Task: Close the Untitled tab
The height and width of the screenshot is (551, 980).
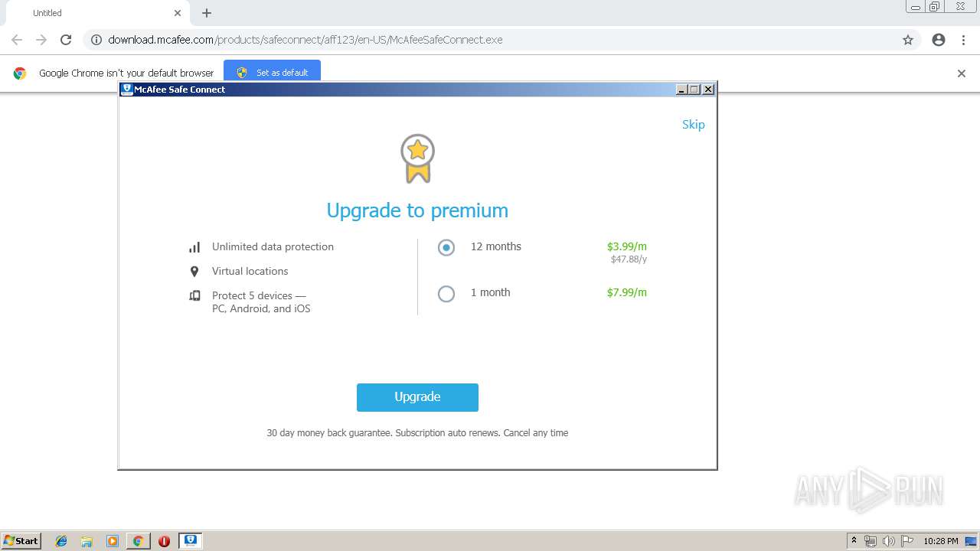Action: [x=178, y=13]
